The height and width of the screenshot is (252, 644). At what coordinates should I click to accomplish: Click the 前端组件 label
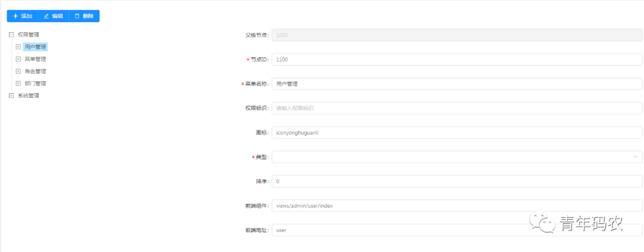pos(257,205)
